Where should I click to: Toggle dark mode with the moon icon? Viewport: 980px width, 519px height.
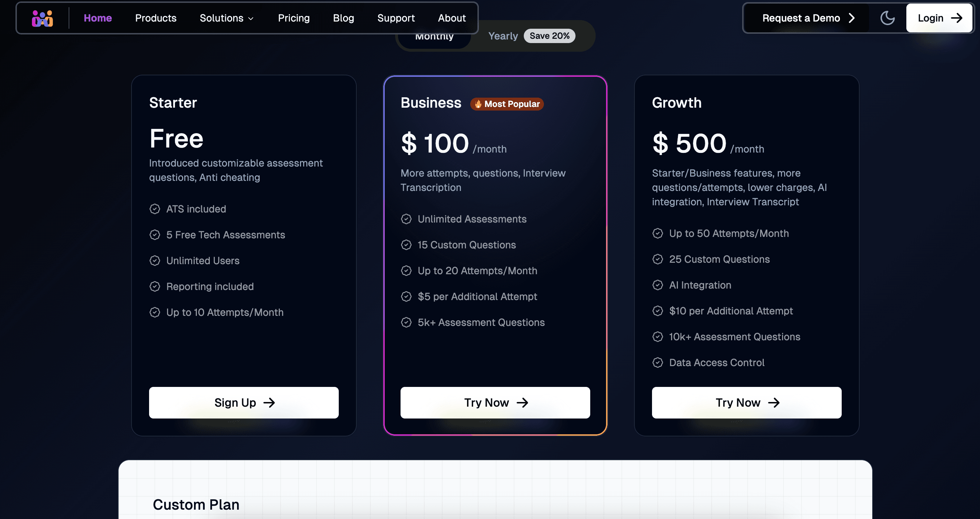tap(887, 18)
